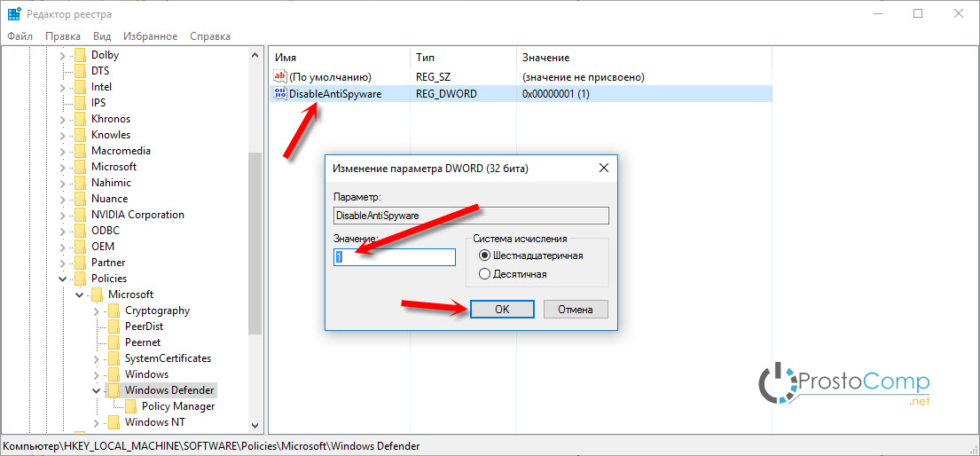Expand the Macromedia tree node
Screen dimensions: 980x456
pos(62,151)
